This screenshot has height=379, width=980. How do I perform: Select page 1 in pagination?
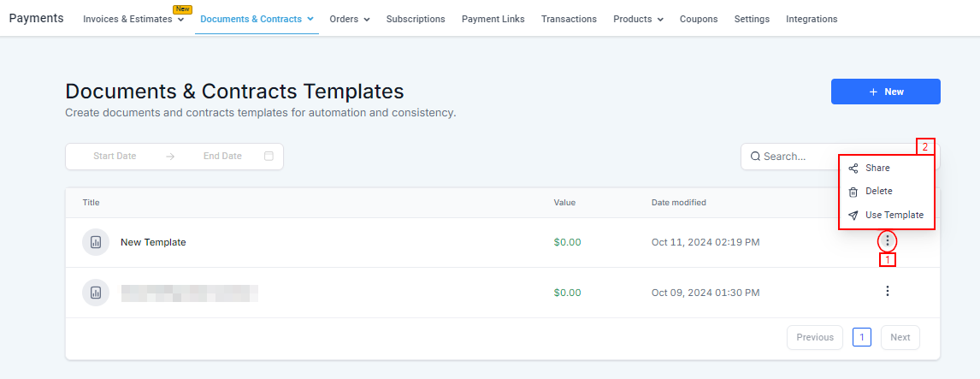coord(862,337)
